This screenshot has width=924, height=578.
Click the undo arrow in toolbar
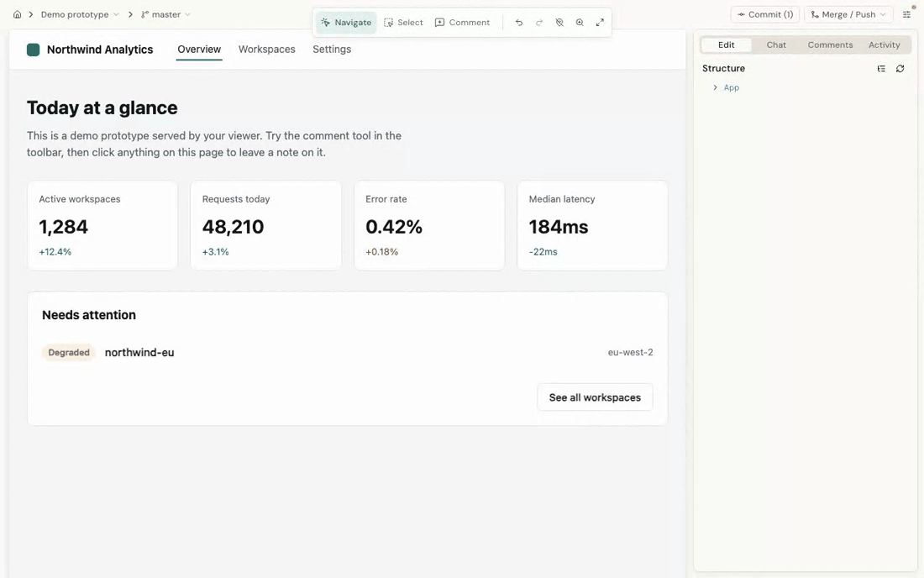click(518, 23)
